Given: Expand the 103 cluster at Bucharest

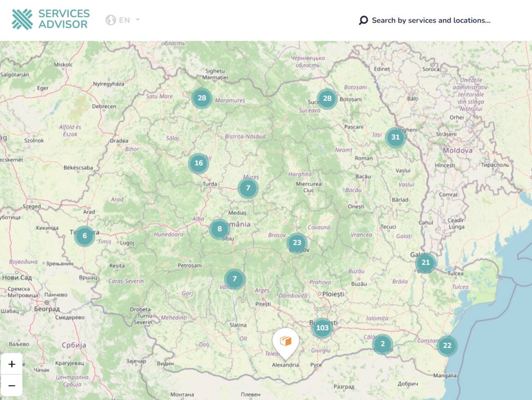Looking at the screenshot, I should pyautogui.click(x=322, y=328).
